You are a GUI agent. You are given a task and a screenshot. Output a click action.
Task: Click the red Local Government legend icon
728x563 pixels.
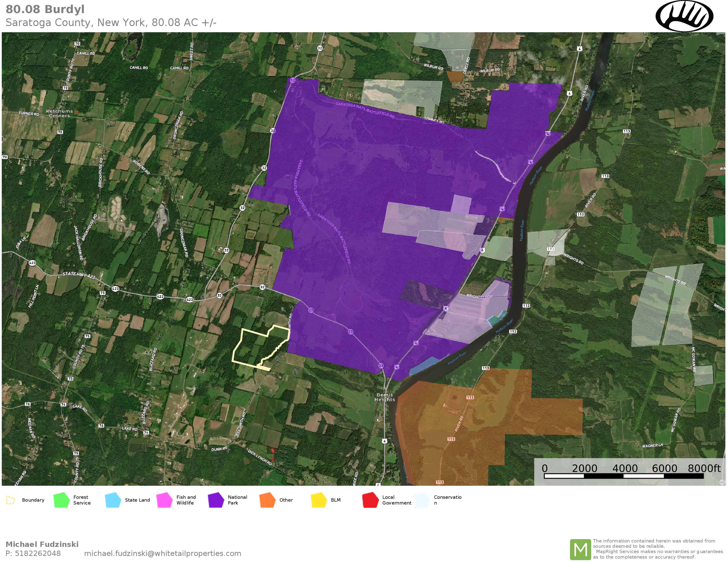(x=370, y=500)
